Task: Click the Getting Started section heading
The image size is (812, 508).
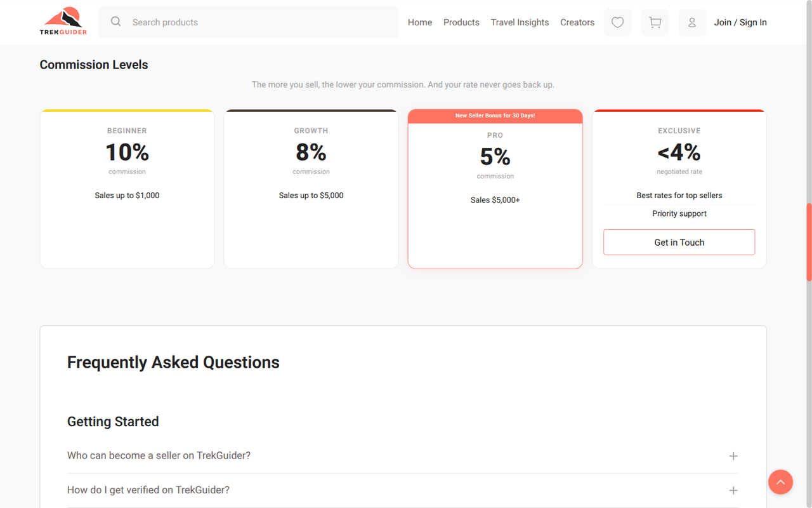Action: 113,422
